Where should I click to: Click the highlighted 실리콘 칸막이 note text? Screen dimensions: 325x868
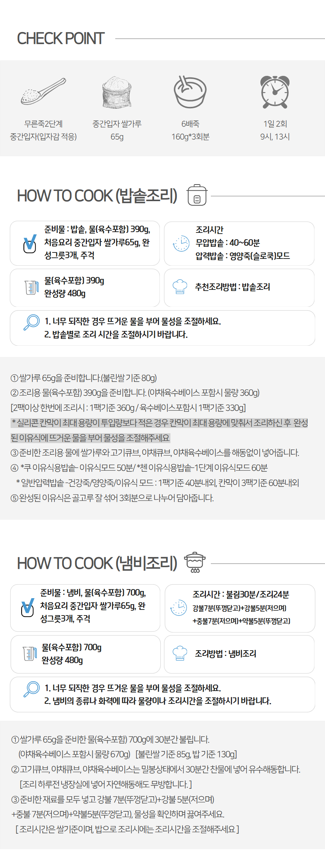pos(159,430)
